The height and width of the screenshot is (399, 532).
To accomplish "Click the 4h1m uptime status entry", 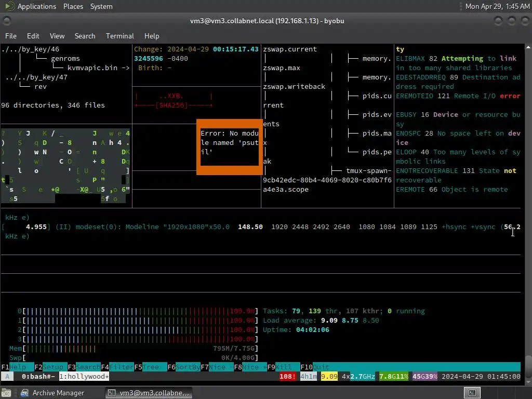I will (309, 376).
